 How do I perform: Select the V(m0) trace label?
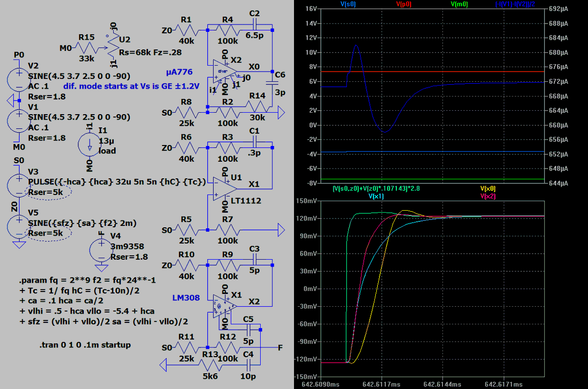[460, 4]
